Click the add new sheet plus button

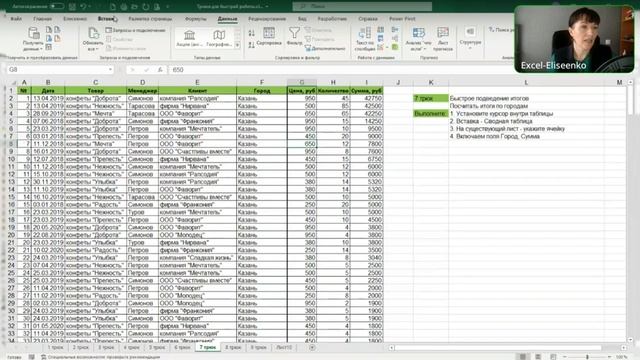(312, 347)
